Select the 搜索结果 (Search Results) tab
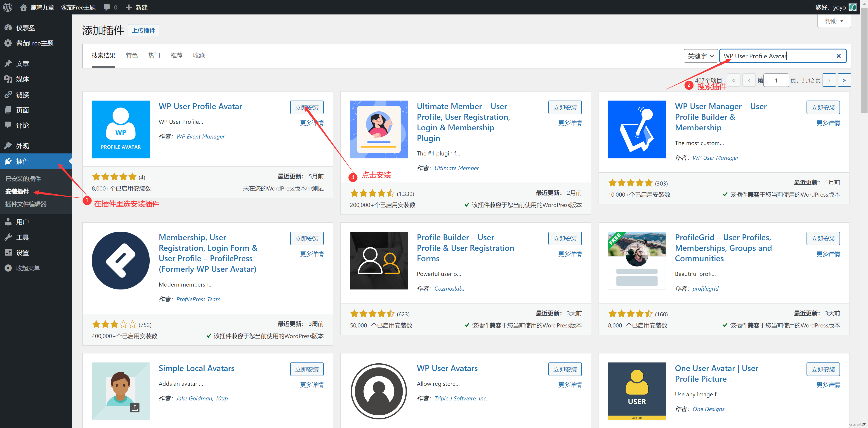Viewport: 868px width, 428px height. pos(104,55)
